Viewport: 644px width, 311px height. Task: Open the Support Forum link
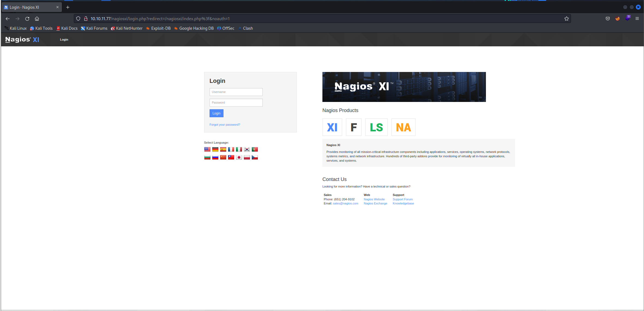click(403, 199)
